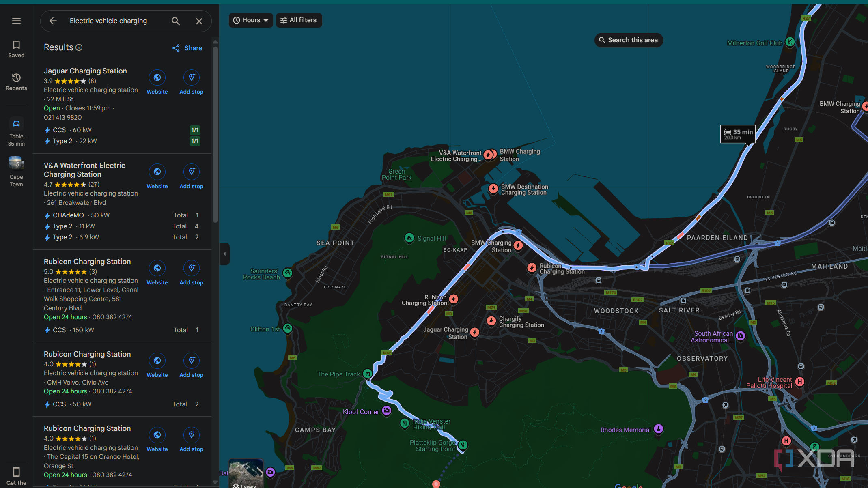Screen dimensions: 868x488
Task: Open All filters panel
Action: point(299,20)
